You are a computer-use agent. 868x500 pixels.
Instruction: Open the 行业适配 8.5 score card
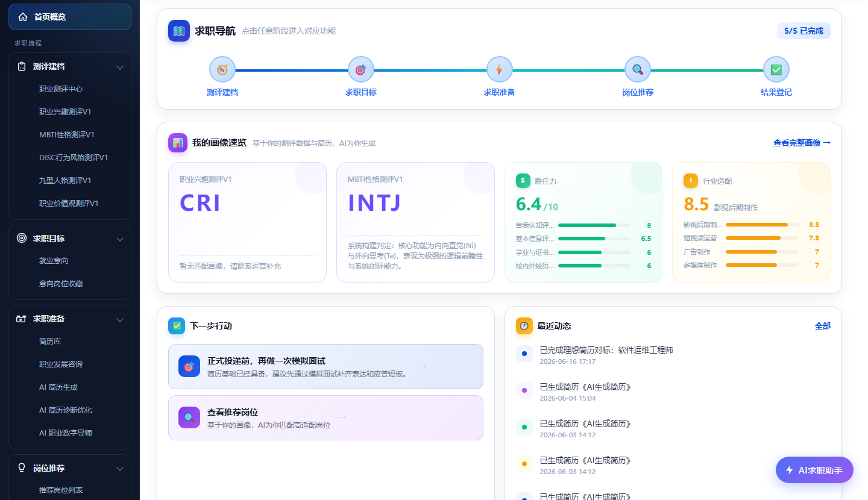[751, 222]
